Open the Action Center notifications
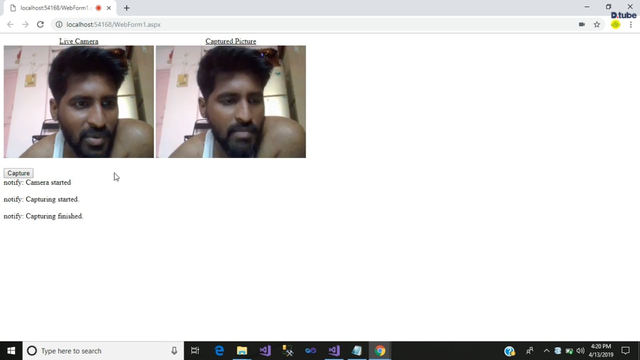The width and height of the screenshot is (640, 360). coord(626,351)
